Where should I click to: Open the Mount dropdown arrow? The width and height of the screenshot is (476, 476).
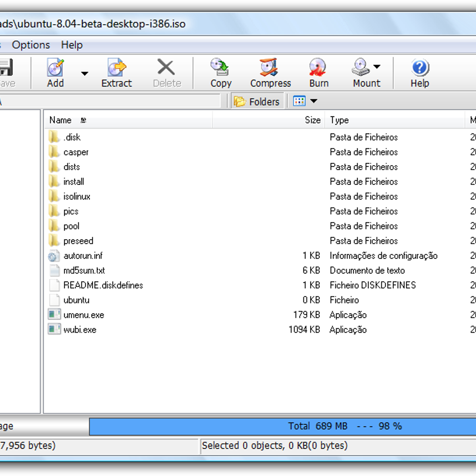click(x=377, y=67)
